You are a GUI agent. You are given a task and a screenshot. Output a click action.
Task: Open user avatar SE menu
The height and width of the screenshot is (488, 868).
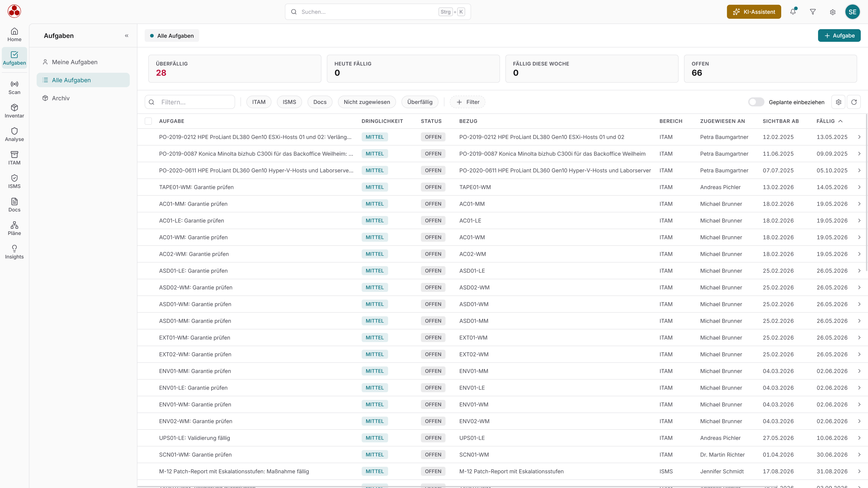pos(852,12)
